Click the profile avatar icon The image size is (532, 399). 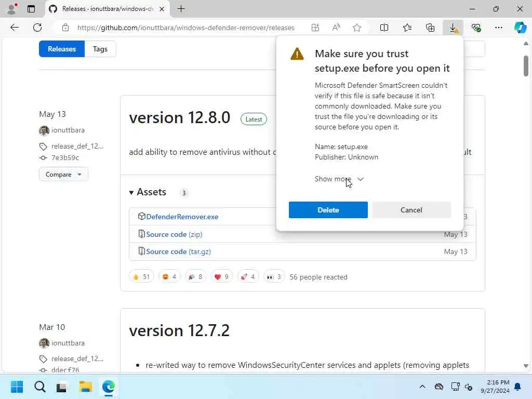click(12, 9)
